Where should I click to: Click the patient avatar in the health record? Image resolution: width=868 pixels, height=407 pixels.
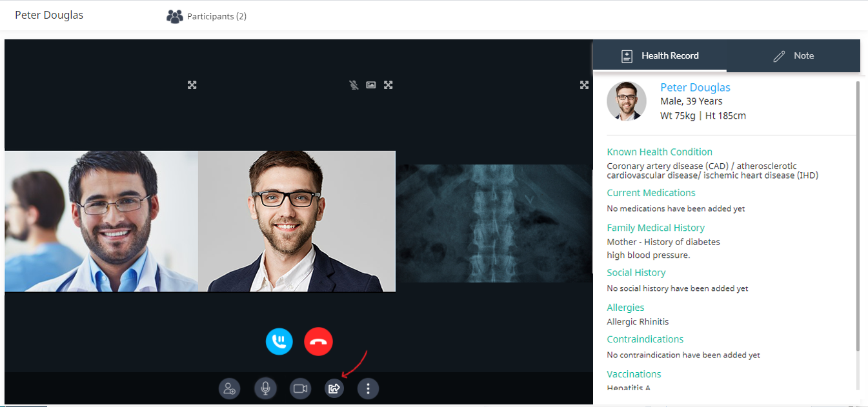click(x=627, y=101)
